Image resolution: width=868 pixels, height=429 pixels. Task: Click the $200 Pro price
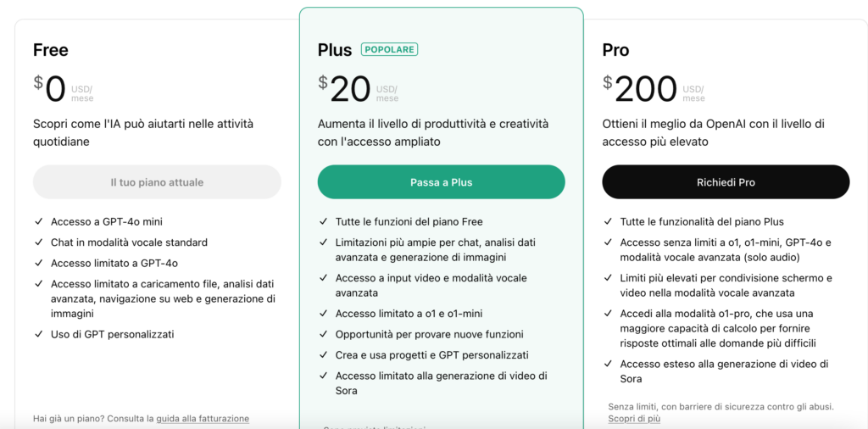coord(645,88)
